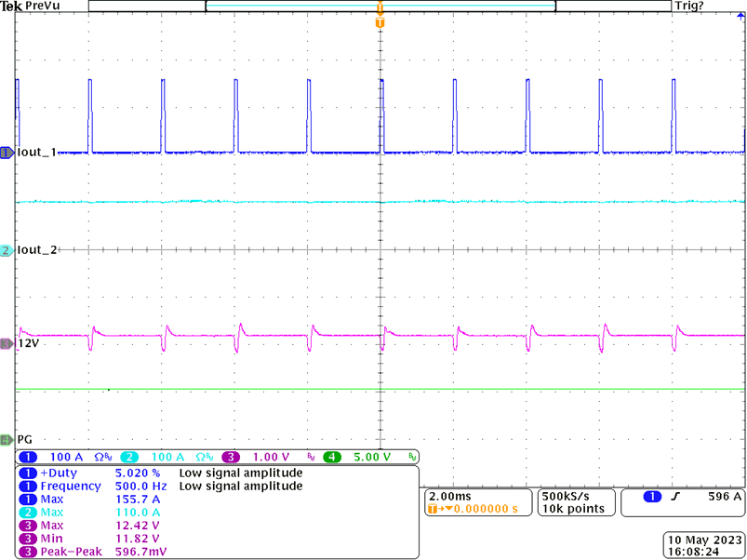Click the 500kS/s sample rate readout
747x560 pixels.
[566, 496]
